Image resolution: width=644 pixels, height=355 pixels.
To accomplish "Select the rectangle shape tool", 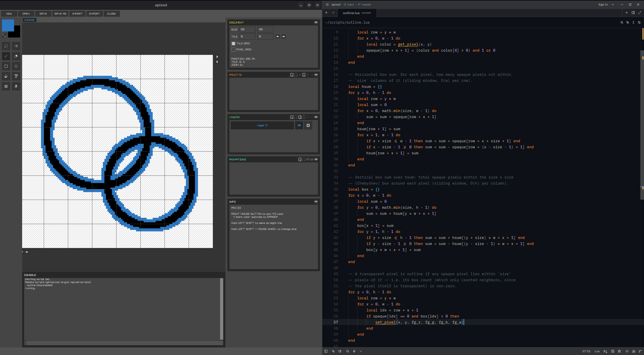I will click(6, 66).
